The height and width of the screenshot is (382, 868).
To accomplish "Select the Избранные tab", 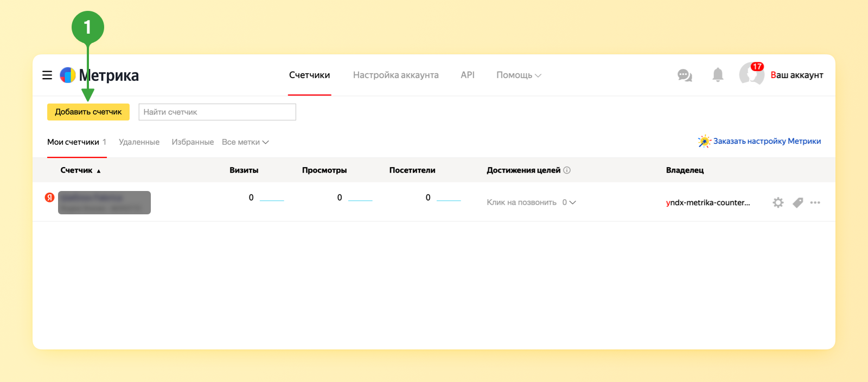I will (193, 142).
